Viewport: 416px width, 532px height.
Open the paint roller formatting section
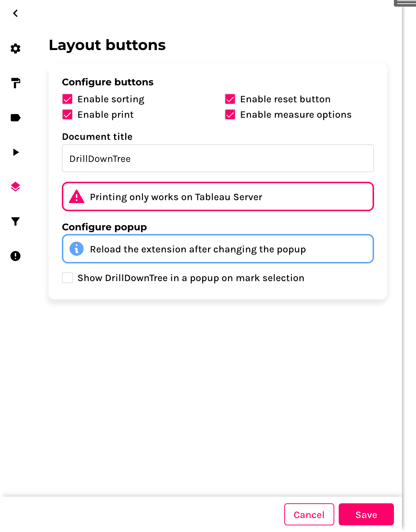15,83
